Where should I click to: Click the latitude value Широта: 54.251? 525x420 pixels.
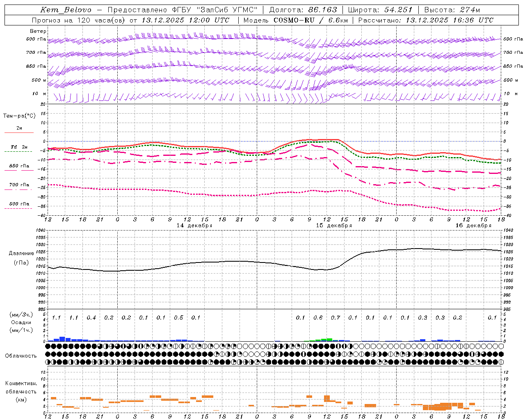pyautogui.click(x=380, y=10)
